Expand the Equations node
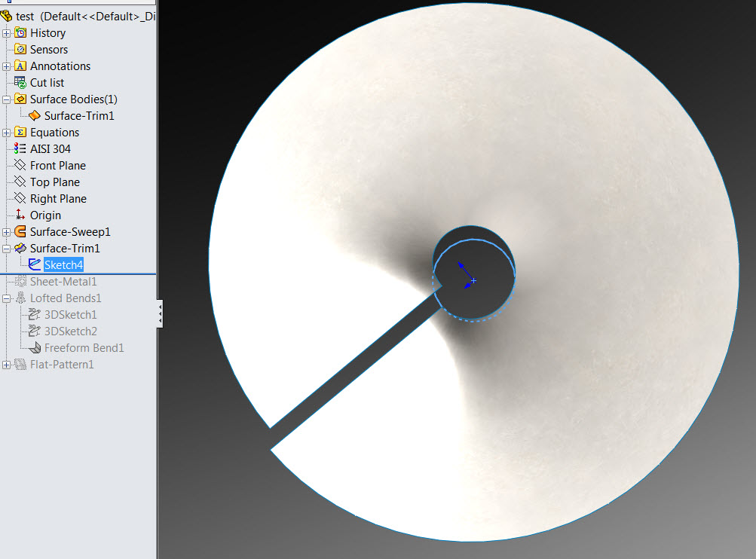The height and width of the screenshot is (559, 756). [x=6, y=133]
